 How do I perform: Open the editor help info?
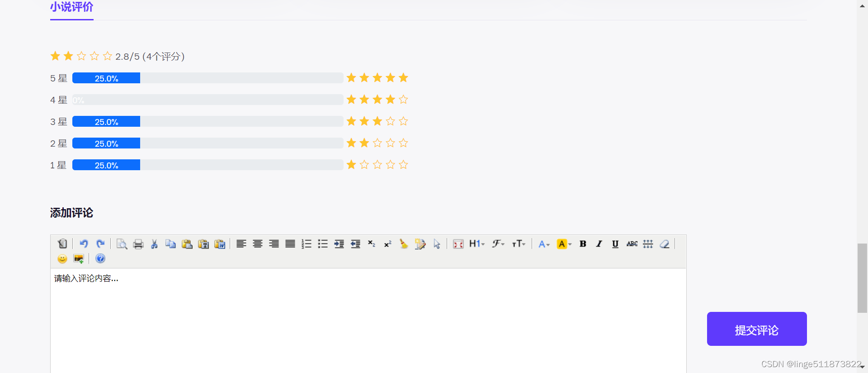100,258
